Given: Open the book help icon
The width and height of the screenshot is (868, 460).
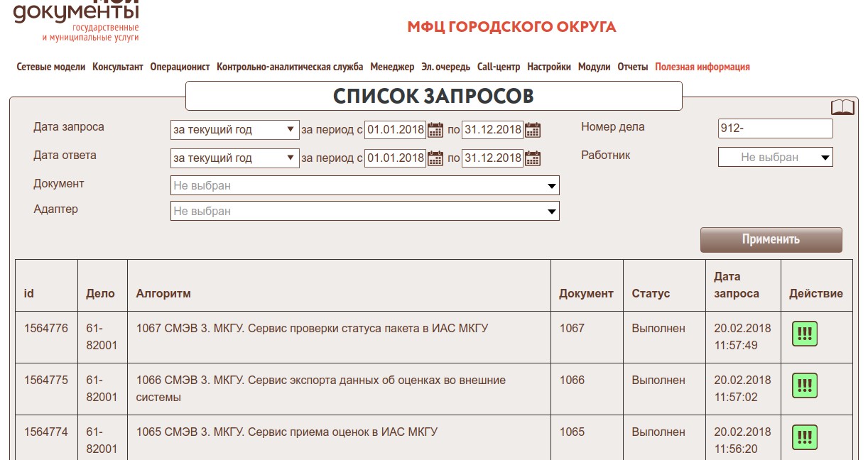Looking at the screenshot, I should point(842,107).
